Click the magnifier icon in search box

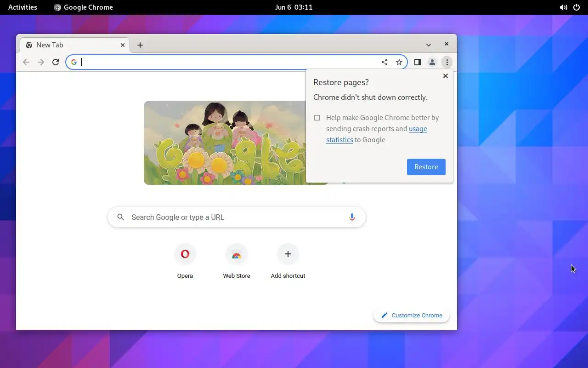(x=120, y=217)
